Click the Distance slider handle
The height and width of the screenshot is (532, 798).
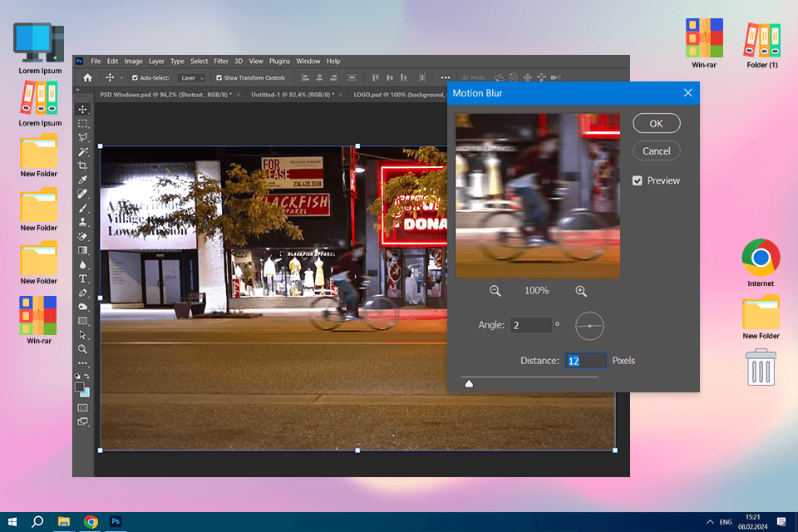point(469,383)
